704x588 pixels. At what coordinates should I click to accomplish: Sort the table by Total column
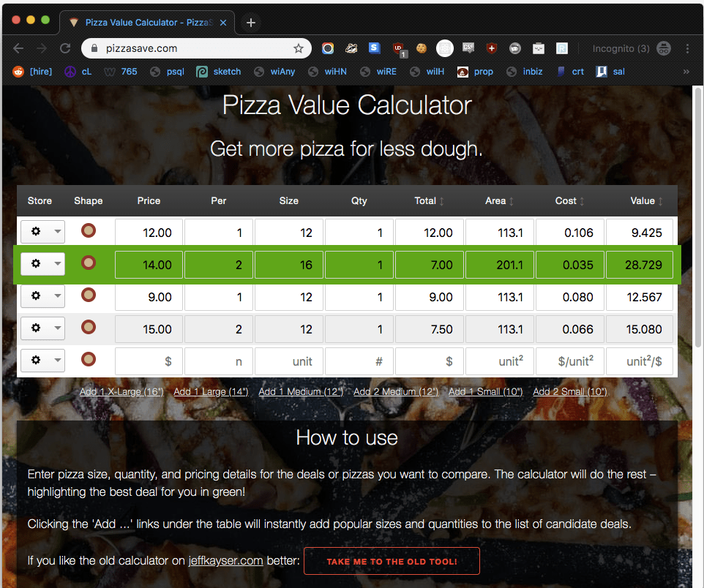click(x=429, y=201)
